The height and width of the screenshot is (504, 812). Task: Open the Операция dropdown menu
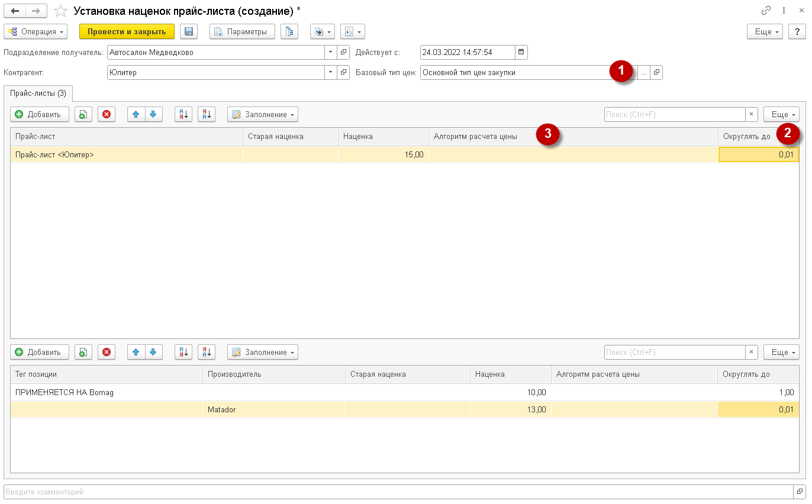[36, 32]
